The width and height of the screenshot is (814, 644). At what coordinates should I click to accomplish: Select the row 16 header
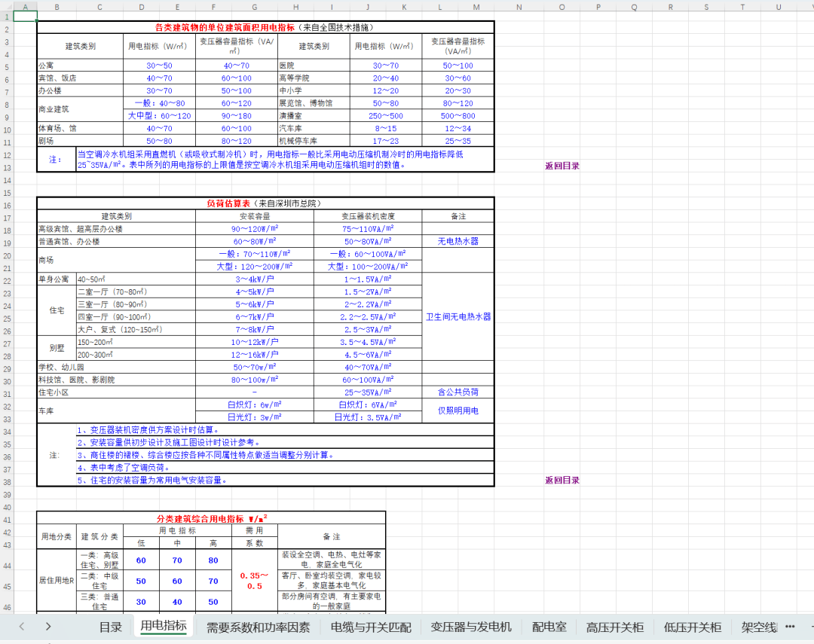[7, 205]
